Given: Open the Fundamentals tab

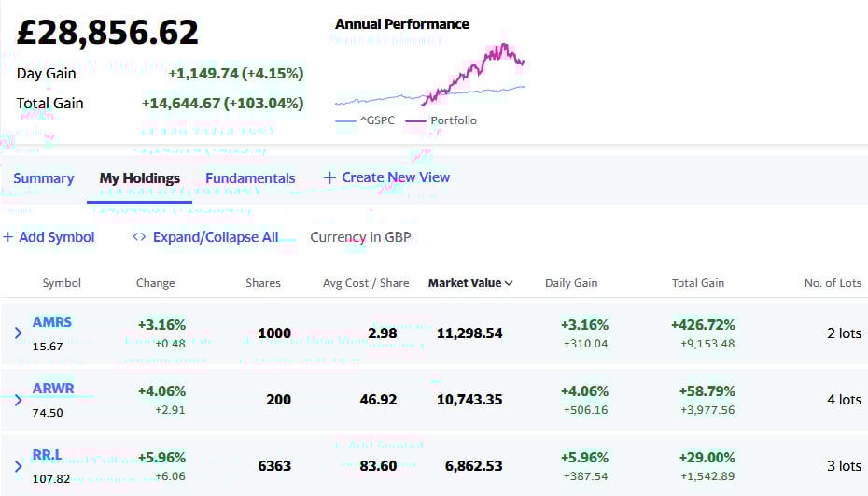Looking at the screenshot, I should point(250,178).
